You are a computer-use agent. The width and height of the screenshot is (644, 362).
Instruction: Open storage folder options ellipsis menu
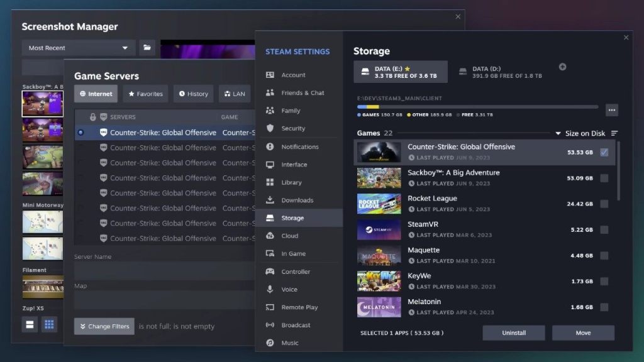(x=611, y=110)
